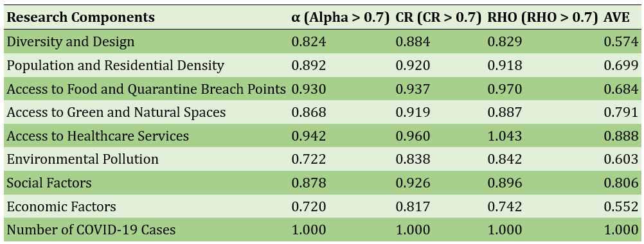Click the AVE column header
644x244 pixels.
click(x=616, y=17)
